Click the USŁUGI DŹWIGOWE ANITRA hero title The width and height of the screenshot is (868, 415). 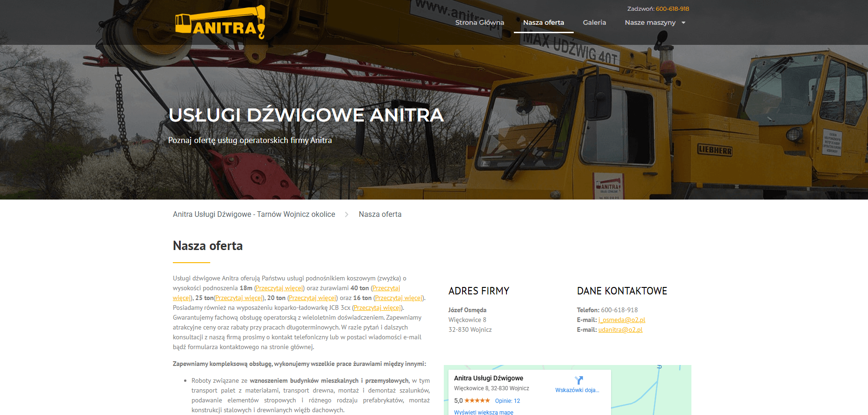[306, 115]
